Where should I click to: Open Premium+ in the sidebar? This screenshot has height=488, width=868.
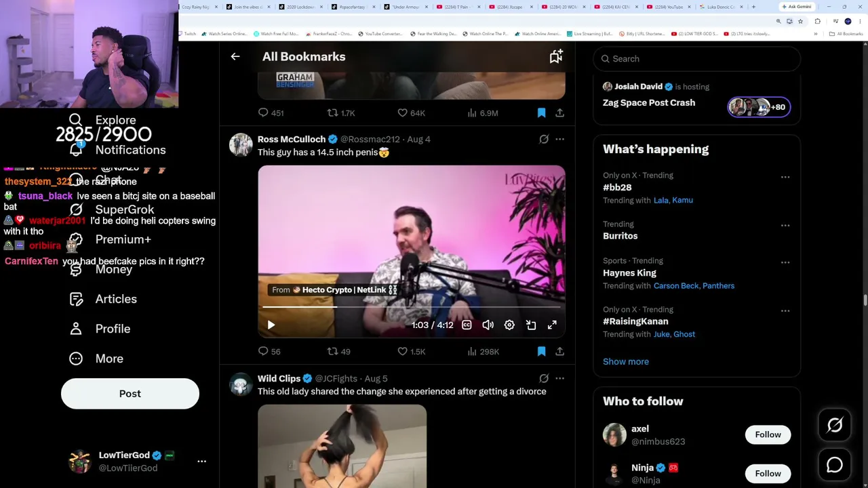[110, 239]
